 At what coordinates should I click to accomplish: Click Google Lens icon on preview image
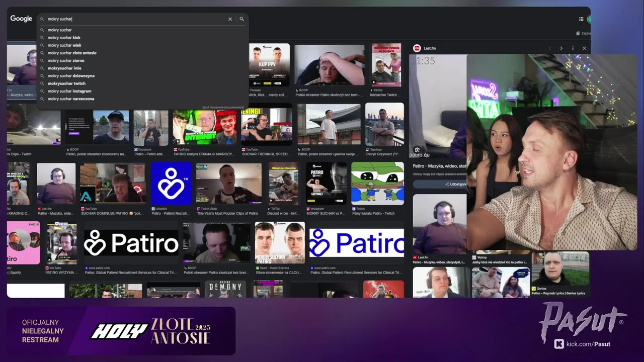[x=417, y=149]
